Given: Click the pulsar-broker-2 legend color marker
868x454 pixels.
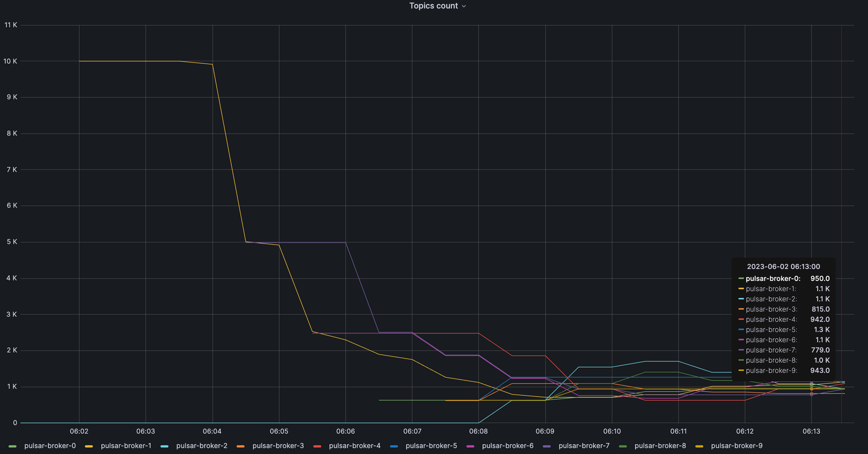Looking at the screenshot, I should pyautogui.click(x=165, y=446).
